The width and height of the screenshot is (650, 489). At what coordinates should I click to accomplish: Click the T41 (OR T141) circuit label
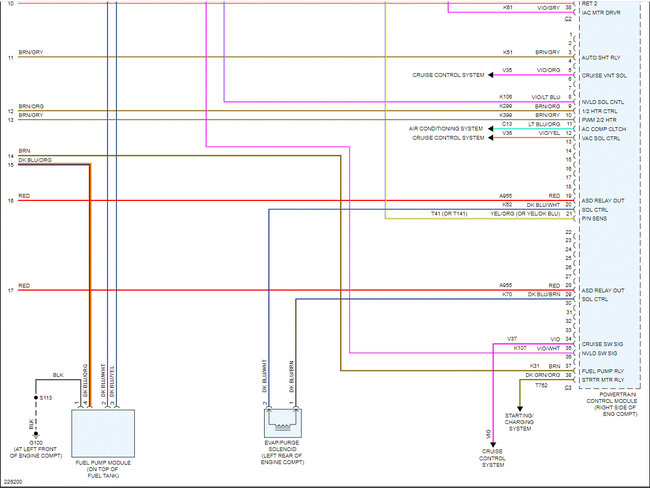point(449,214)
